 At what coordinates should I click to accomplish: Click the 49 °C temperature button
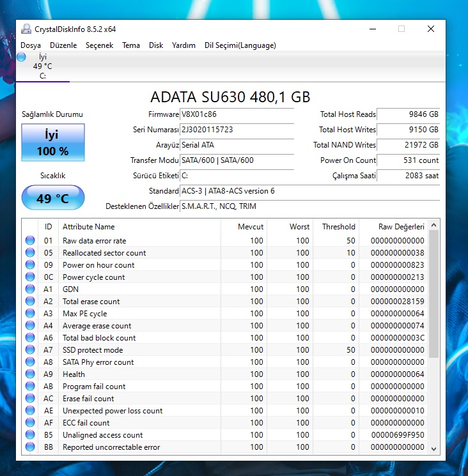tap(52, 198)
